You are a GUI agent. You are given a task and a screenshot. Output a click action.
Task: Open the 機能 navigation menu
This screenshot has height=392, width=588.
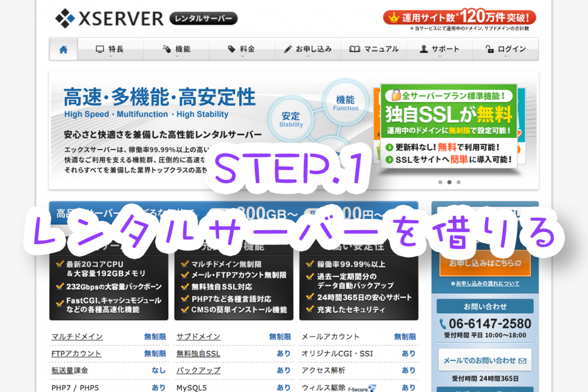[x=176, y=49]
